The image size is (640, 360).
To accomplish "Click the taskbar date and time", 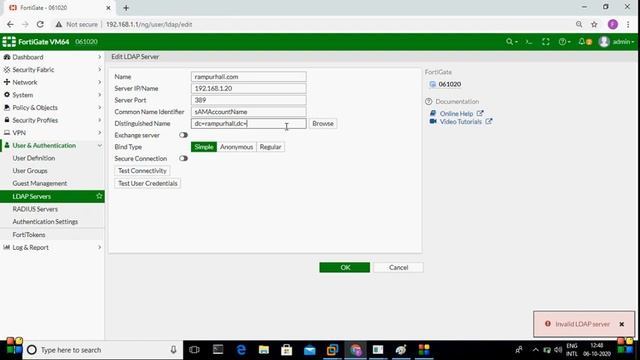I will tap(596, 350).
